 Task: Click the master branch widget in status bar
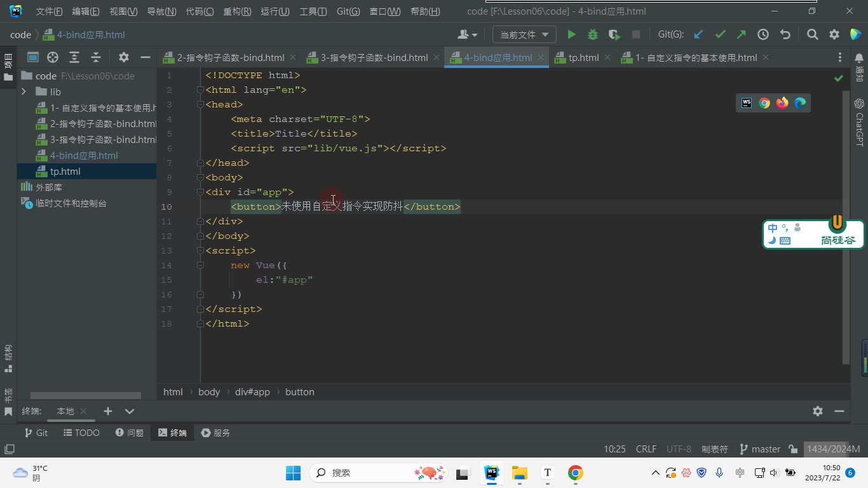(760, 449)
